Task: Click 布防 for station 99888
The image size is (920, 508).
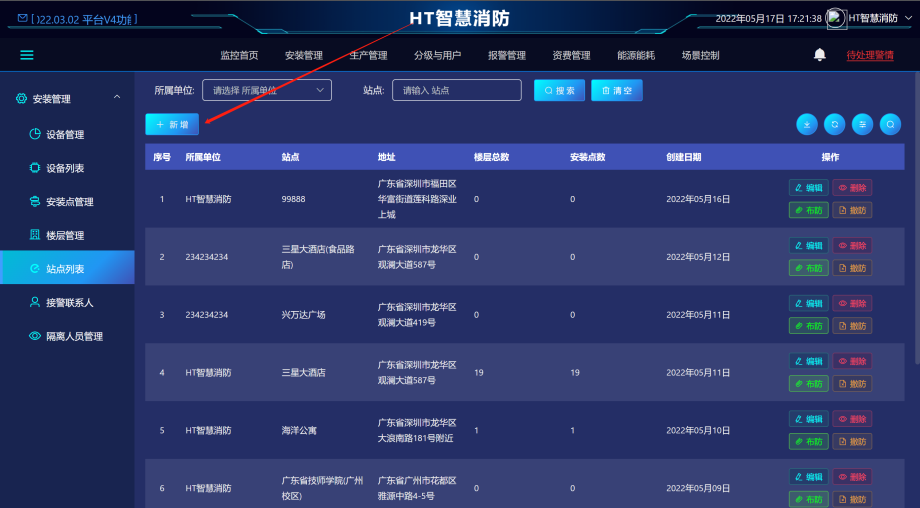Action: pos(809,210)
